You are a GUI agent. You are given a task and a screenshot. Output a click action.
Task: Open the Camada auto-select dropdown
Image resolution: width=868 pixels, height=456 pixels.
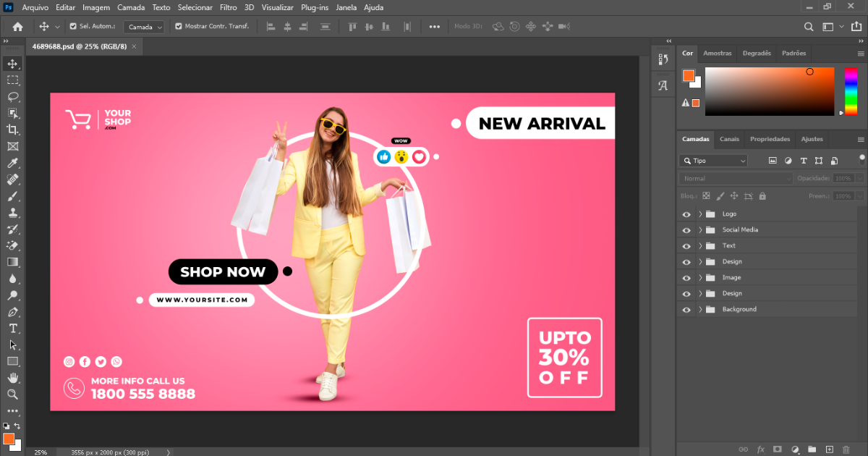[144, 27]
